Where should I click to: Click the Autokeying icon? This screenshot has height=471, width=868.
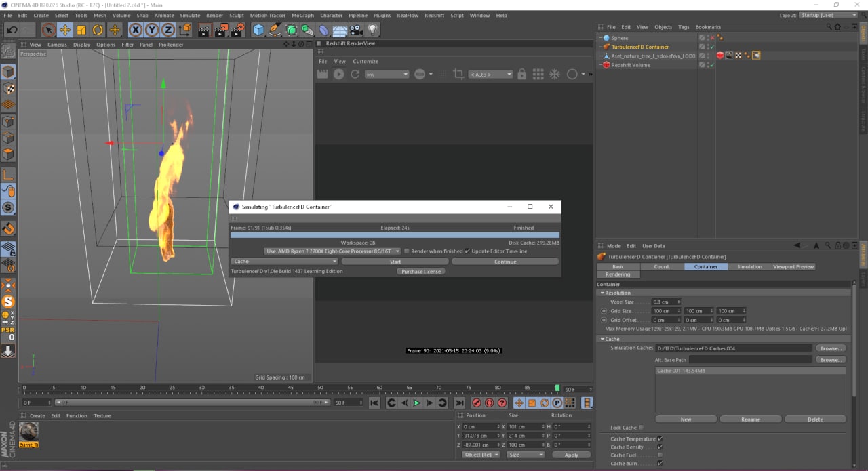(490, 403)
